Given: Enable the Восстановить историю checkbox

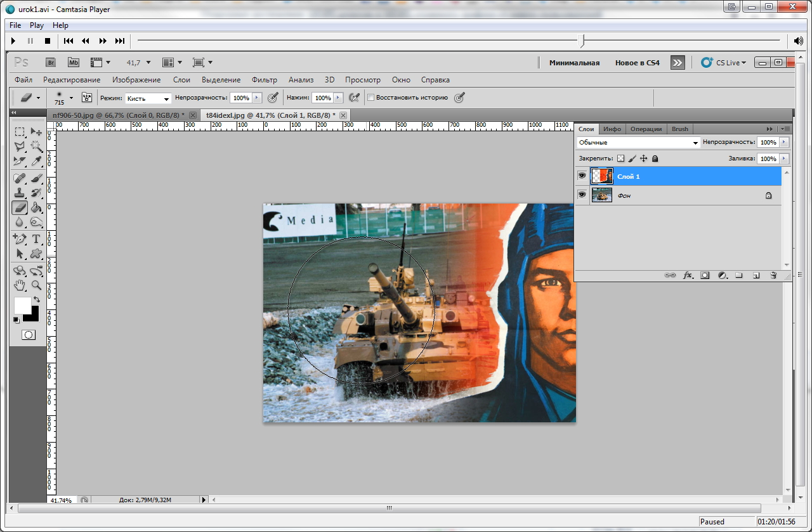Looking at the screenshot, I should coord(371,98).
